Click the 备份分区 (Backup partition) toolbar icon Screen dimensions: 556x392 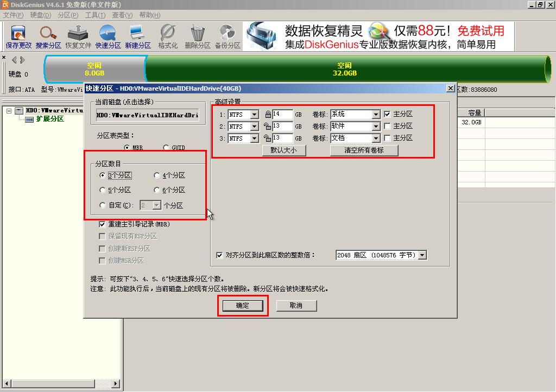point(228,37)
